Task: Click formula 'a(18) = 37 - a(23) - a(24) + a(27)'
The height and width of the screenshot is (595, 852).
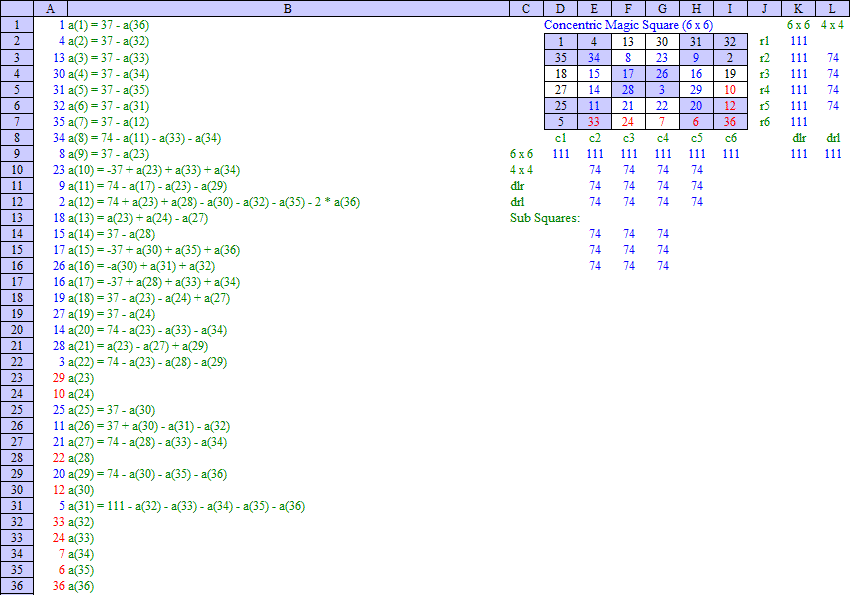Action: (x=149, y=298)
